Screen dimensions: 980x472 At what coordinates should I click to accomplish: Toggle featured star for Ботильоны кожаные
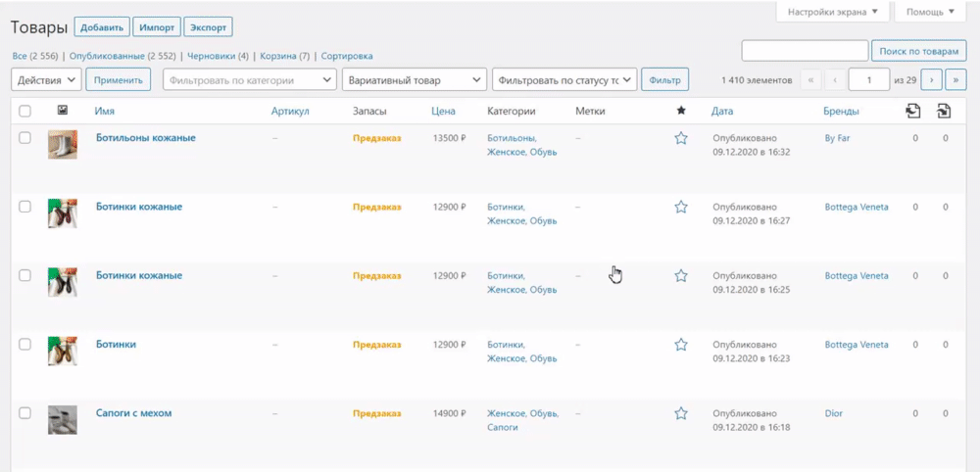681,138
